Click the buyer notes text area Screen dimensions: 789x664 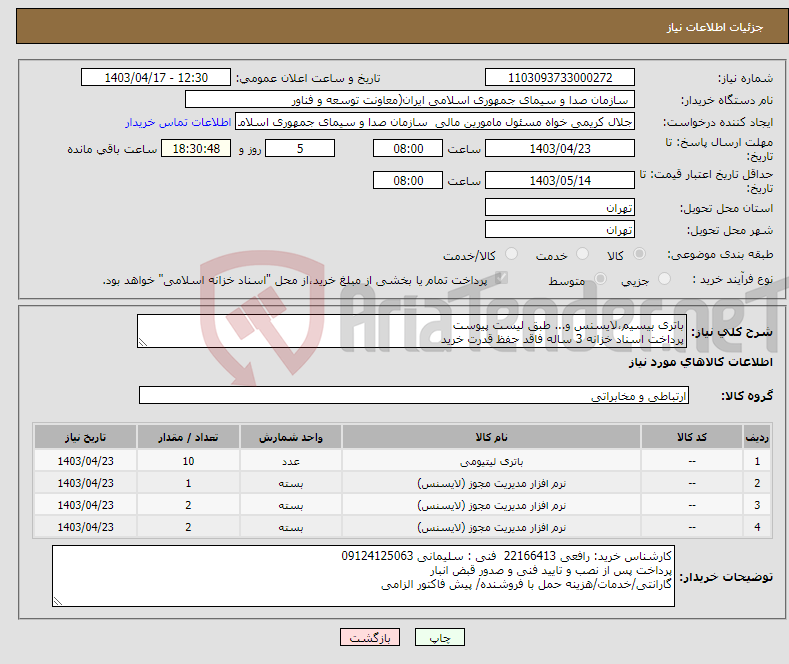point(363,576)
